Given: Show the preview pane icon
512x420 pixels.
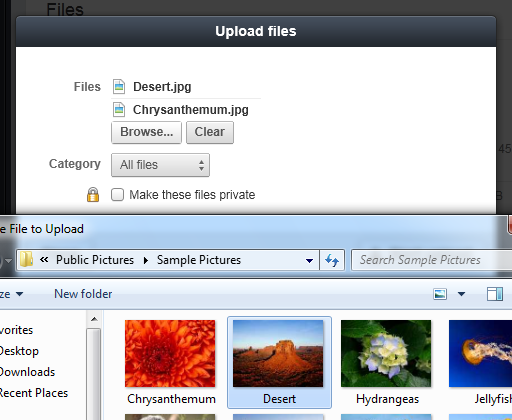Looking at the screenshot, I should pos(495,294).
